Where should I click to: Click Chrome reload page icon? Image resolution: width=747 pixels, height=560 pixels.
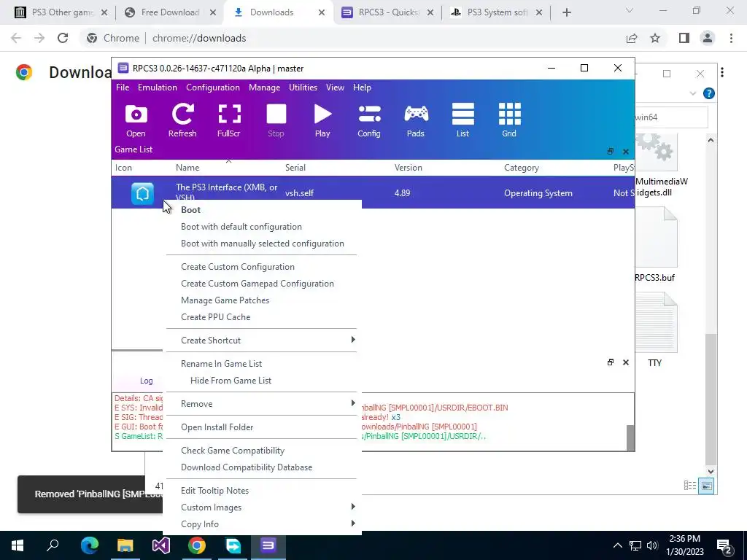click(63, 38)
